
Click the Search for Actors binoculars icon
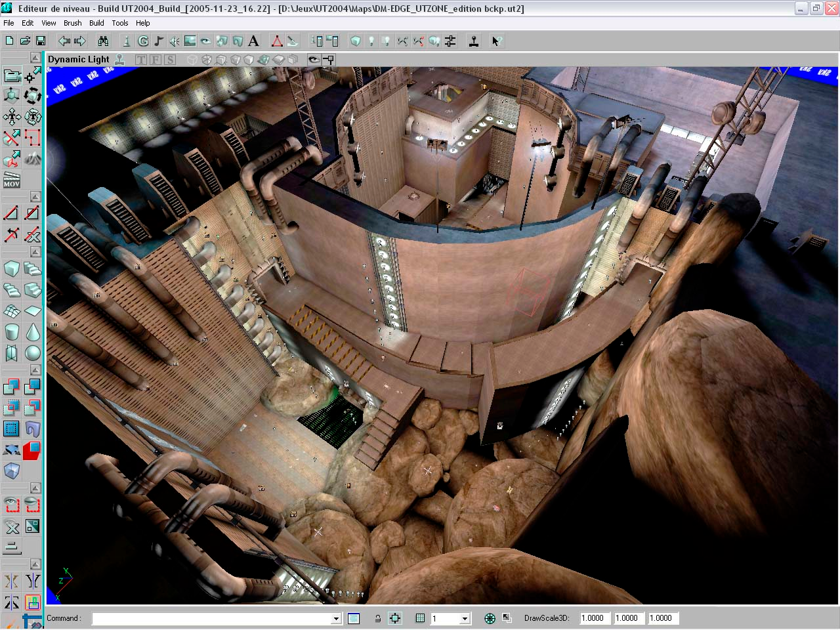[102, 41]
